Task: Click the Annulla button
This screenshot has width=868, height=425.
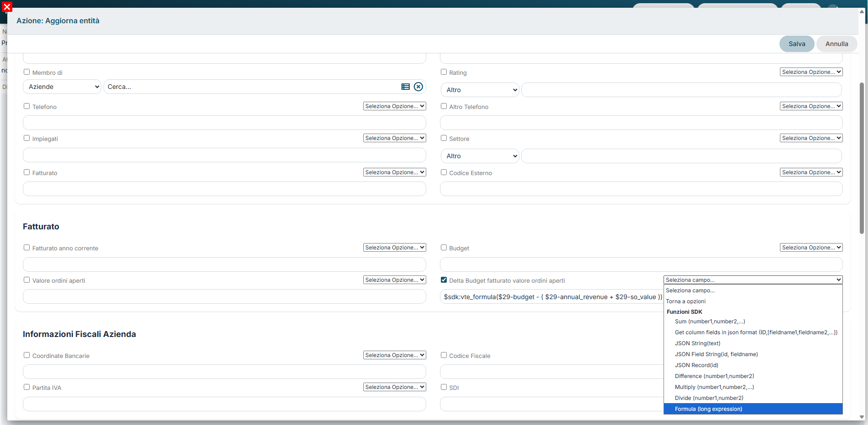Action: point(837,44)
